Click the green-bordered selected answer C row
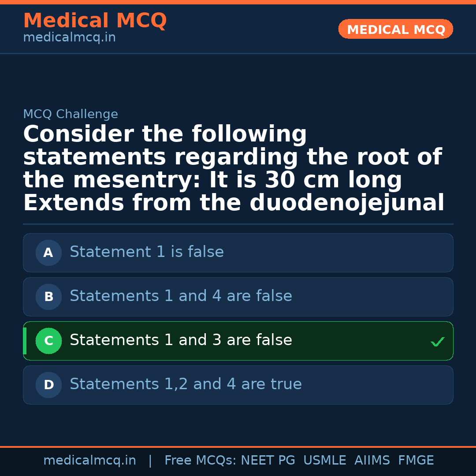 tap(238, 341)
